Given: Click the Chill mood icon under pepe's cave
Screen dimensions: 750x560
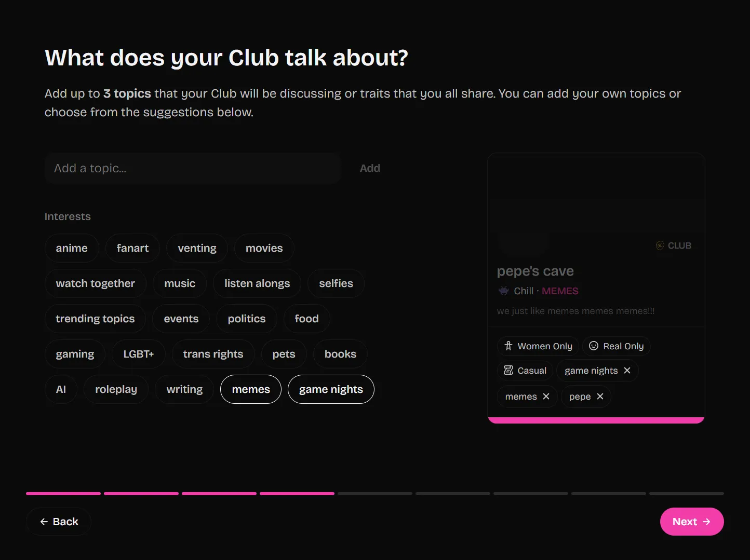Looking at the screenshot, I should pyautogui.click(x=504, y=291).
